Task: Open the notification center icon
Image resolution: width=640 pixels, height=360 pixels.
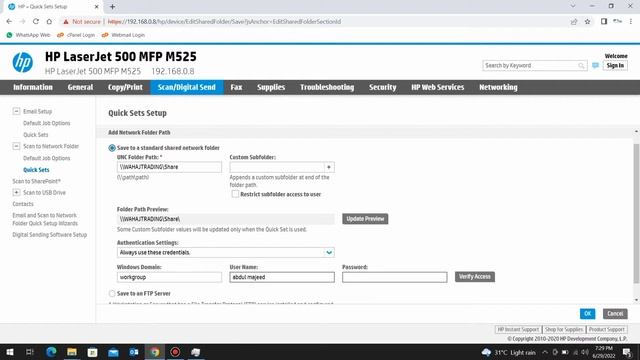Action: 627,352
